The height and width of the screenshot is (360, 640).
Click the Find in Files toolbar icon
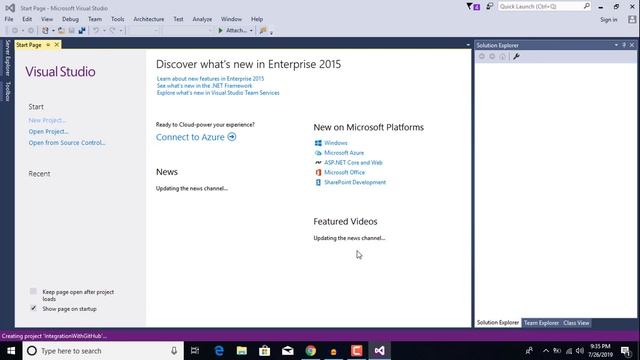(263, 30)
